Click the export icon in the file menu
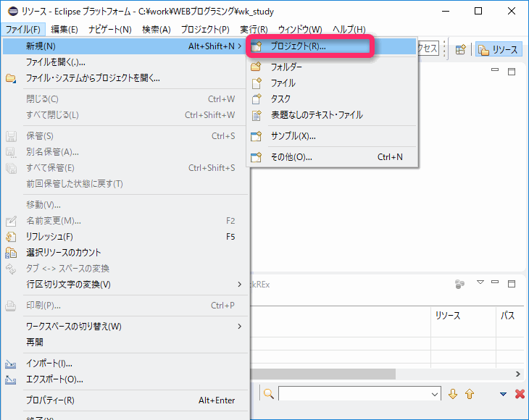The height and width of the screenshot is (420, 529). click(x=11, y=380)
